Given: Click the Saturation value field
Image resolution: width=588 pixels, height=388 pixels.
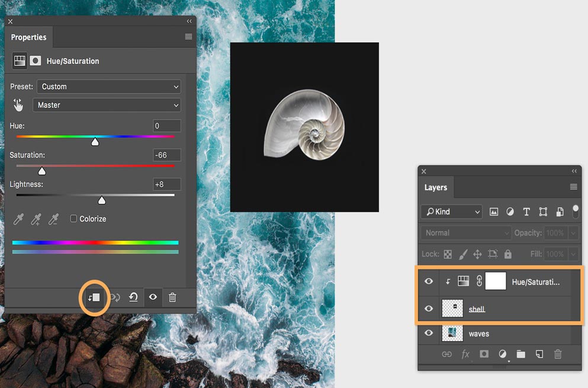Looking at the screenshot, I should pos(167,155).
